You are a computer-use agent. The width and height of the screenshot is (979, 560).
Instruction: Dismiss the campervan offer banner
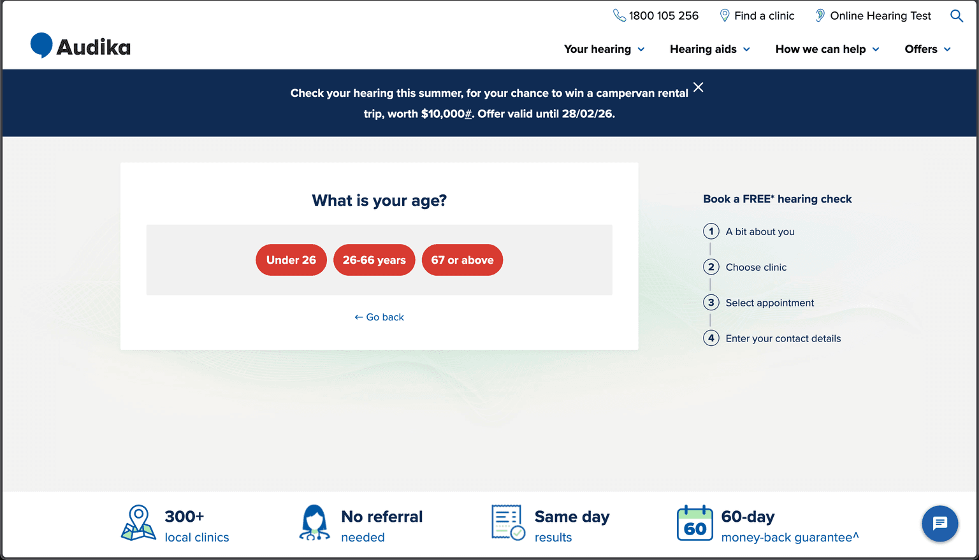click(698, 87)
